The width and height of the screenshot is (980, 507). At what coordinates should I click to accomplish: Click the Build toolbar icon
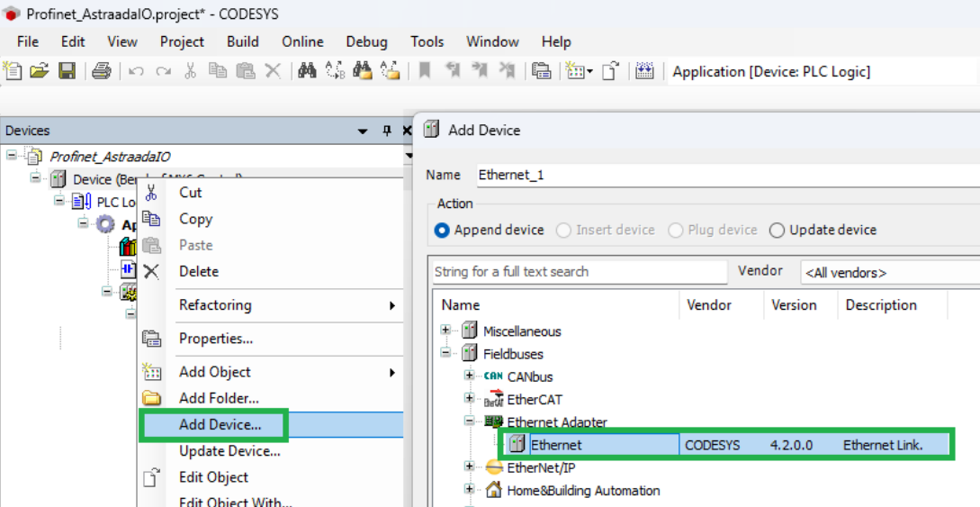pos(644,70)
